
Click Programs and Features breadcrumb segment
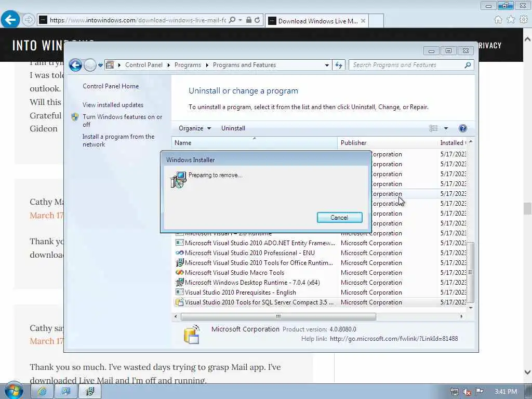point(244,65)
